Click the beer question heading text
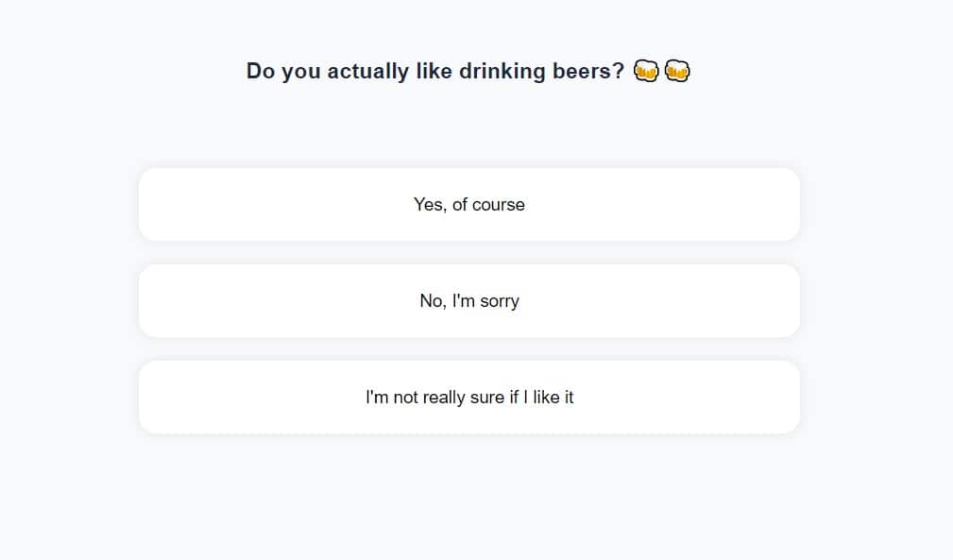Viewport: 953px width, 560px height. coord(434,71)
